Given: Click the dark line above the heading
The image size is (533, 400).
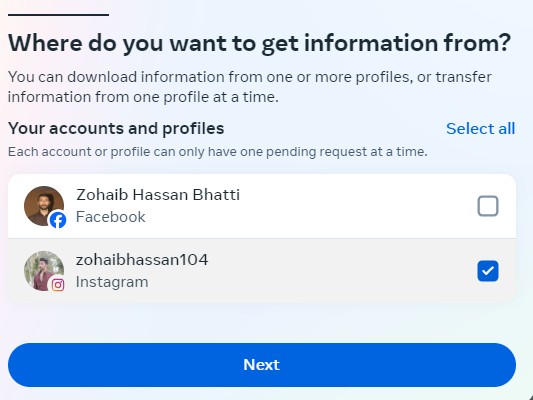Looking at the screenshot, I should [x=58, y=15].
